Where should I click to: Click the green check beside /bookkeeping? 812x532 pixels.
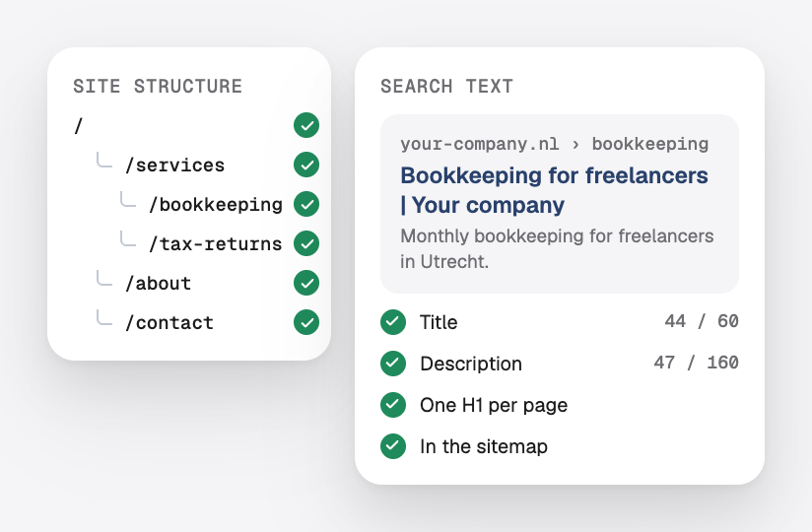[x=306, y=204]
